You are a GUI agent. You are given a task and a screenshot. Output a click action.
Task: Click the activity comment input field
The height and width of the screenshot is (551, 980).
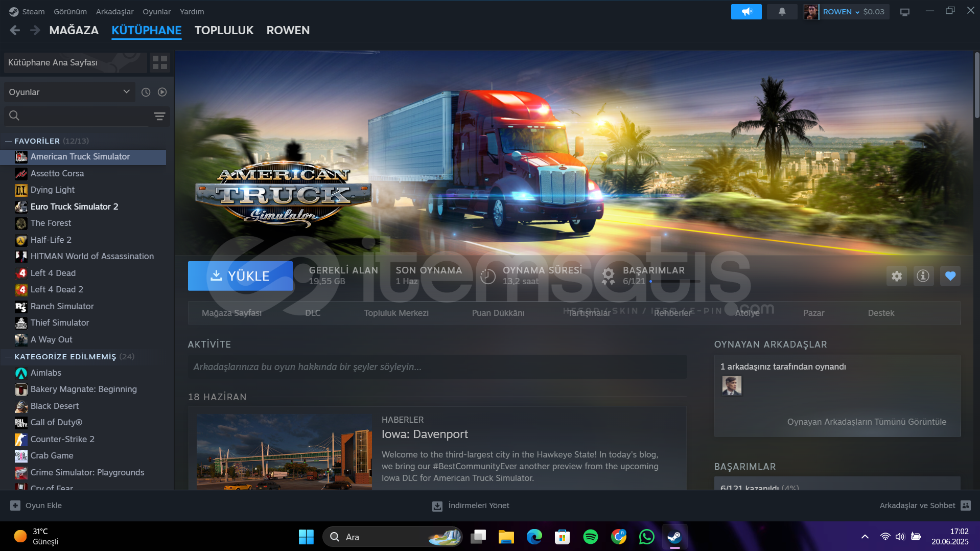click(x=437, y=367)
